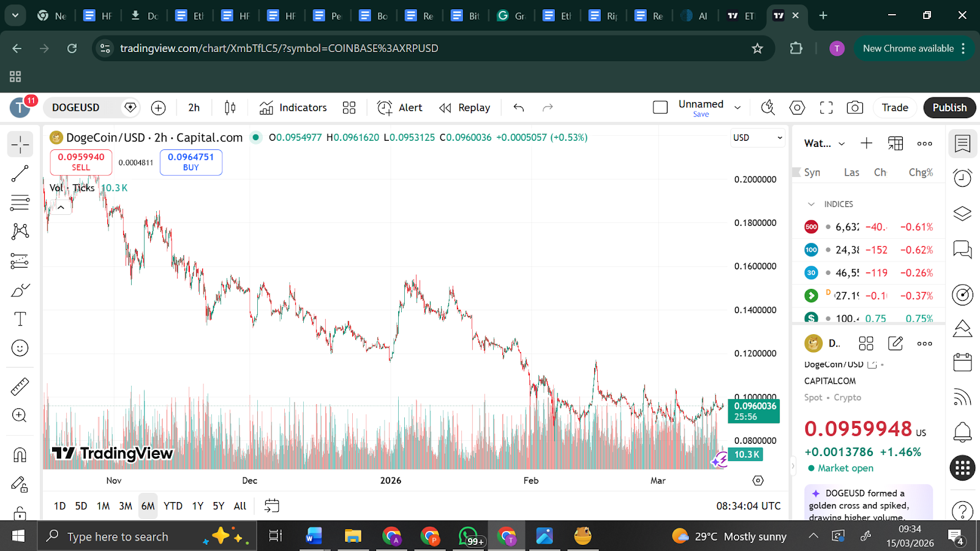Enter fullscreen chart mode
Image resolution: width=980 pixels, height=551 pixels.
click(826, 108)
